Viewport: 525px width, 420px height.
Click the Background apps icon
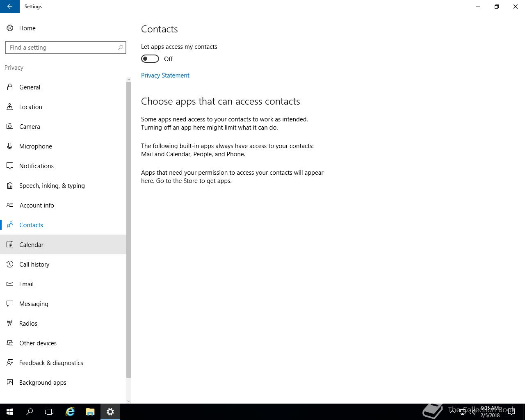[x=10, y=382]
